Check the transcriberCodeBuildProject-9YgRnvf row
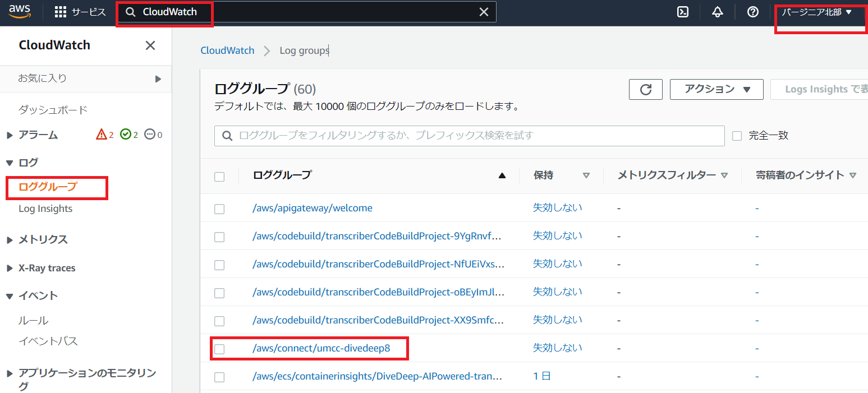This screenshot has width=868, height=393. pos(219,237)
